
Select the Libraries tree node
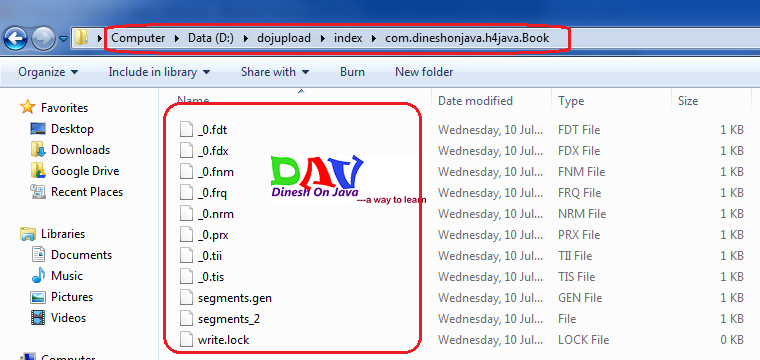63,234
